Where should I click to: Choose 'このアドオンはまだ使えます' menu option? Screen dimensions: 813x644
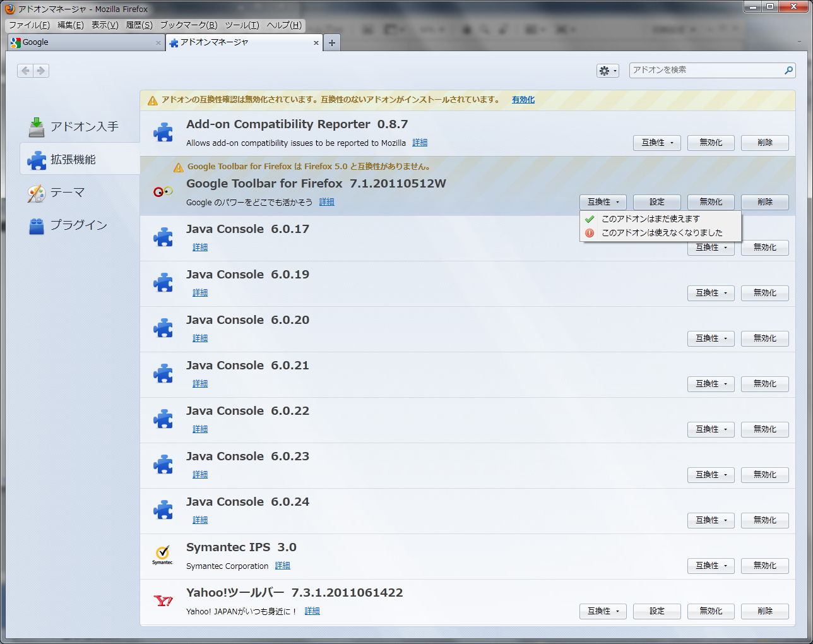[651, 218]
